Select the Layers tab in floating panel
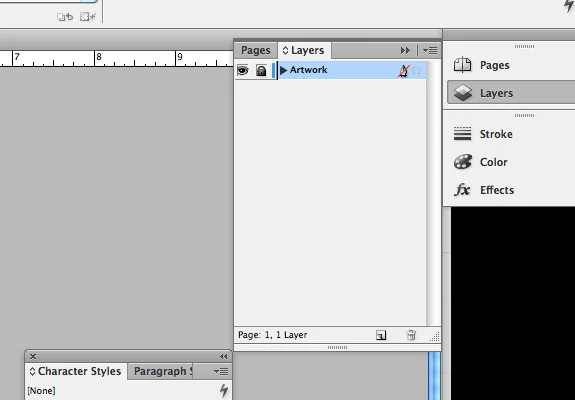The width and height of the screenshot is (575, 400). click(x=304, y=50)
